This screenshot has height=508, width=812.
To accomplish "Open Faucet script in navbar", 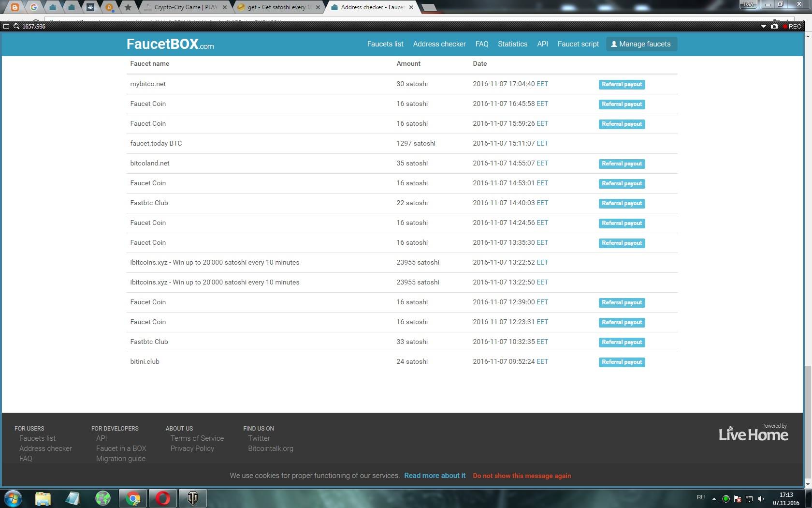I will click(578, 44).
